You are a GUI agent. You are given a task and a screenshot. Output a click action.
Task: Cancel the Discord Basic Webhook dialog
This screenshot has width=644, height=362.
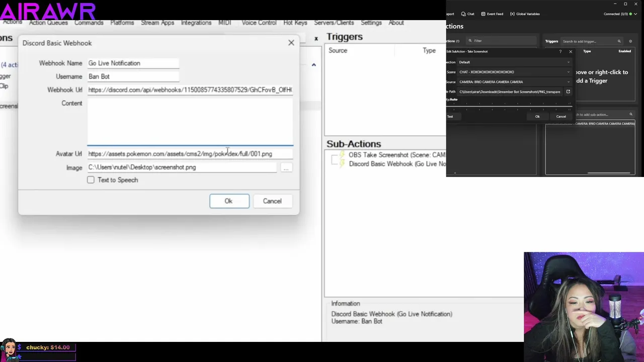click(x=272, y=201)
